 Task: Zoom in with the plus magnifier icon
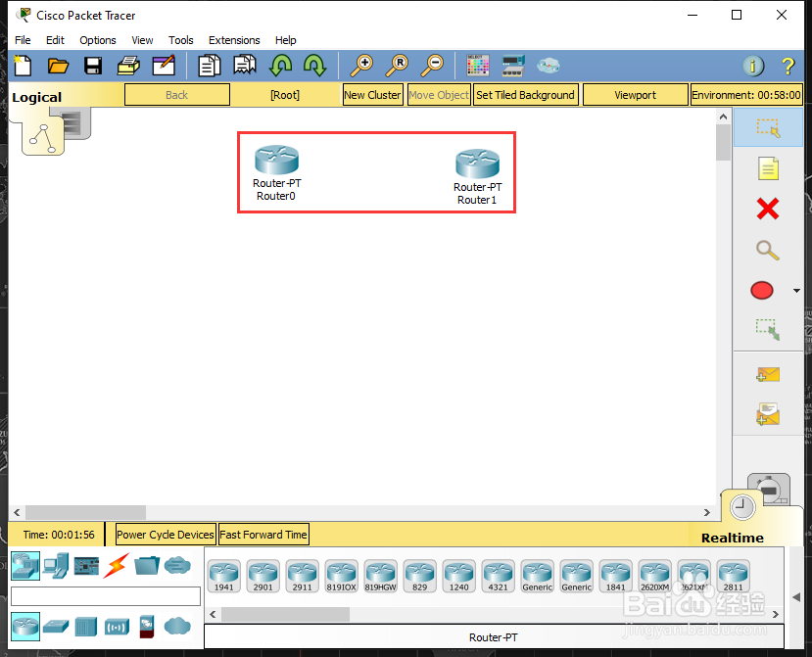[361, 66]
